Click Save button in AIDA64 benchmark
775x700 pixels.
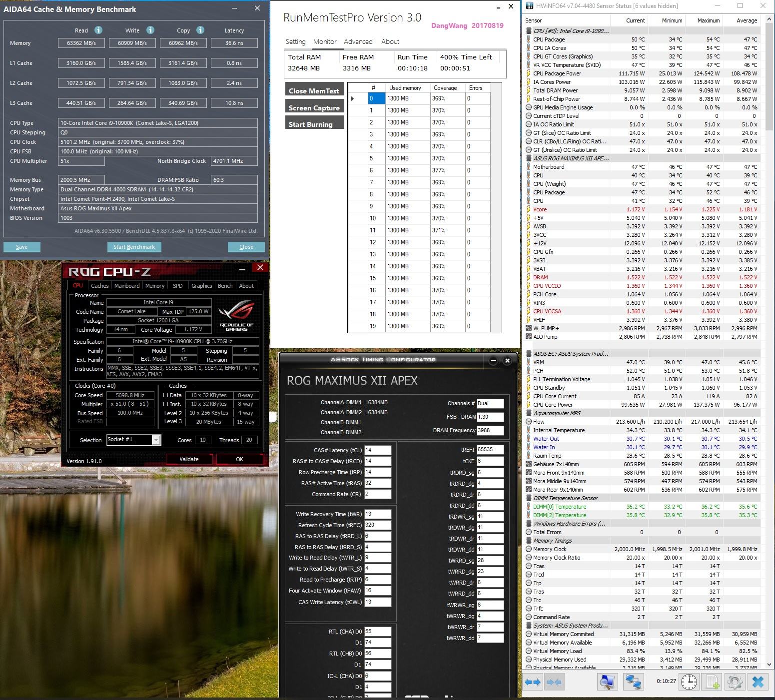[x=21, y=247]
